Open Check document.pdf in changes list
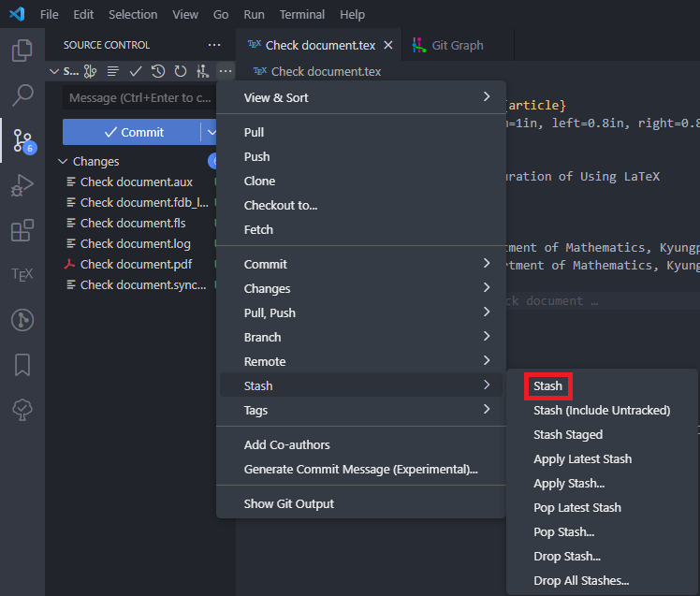The height and width of the screenshot is (596, 700). click(x=136, y=264)
